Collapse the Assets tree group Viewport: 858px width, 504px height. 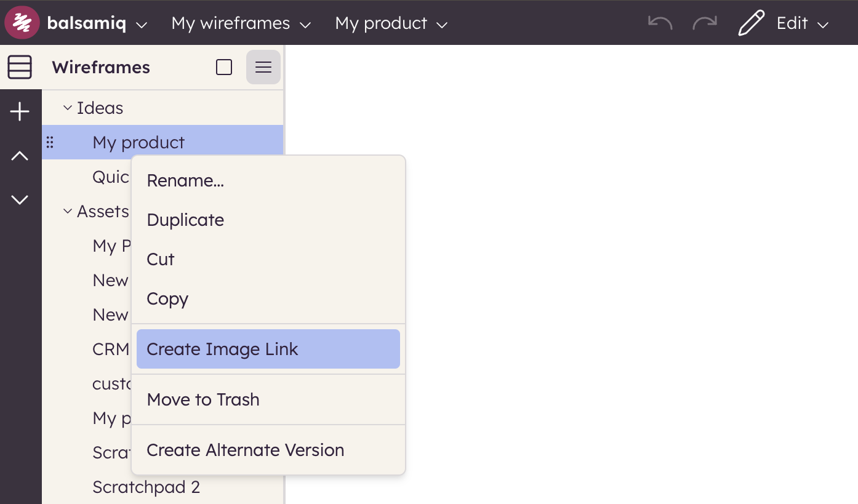coord(68,212)
